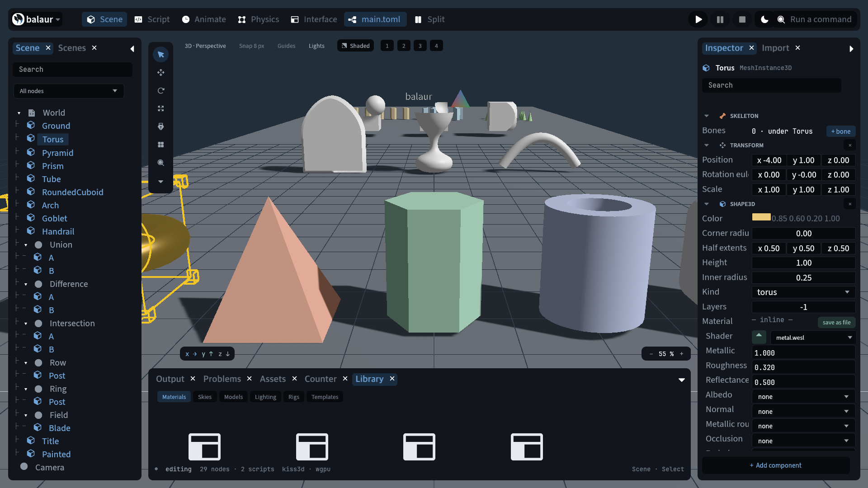This screenshot has width=868, height=488.
Task: Switch to the Physics tab
Action: point(259,19)
